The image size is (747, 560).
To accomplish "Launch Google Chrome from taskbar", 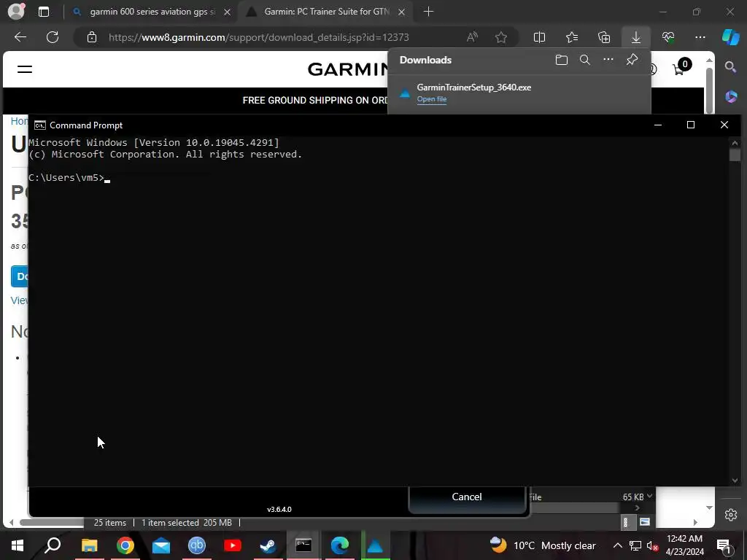I will tap(125, 545).
